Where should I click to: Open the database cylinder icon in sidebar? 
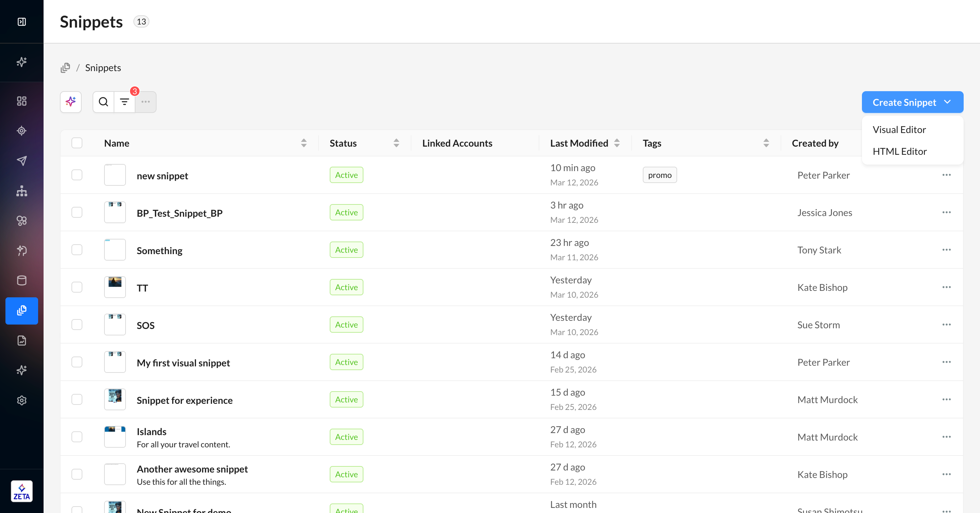coord(22,280)
